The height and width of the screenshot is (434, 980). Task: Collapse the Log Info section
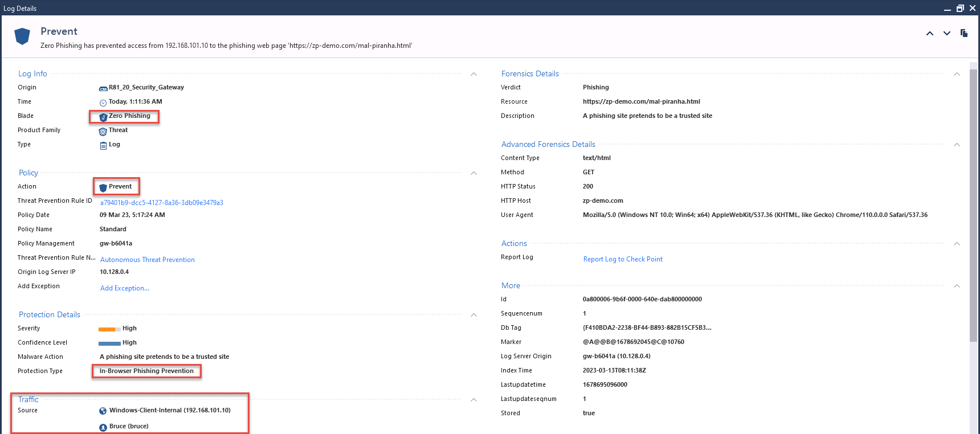point(473,74)
